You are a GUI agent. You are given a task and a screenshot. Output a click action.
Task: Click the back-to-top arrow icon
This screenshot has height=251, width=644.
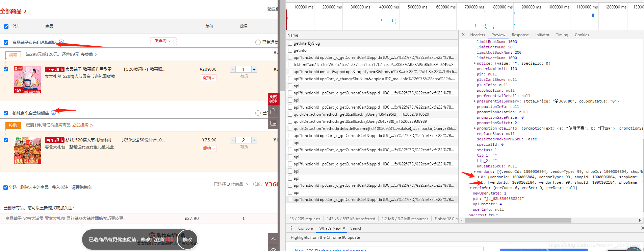(273, 239)
